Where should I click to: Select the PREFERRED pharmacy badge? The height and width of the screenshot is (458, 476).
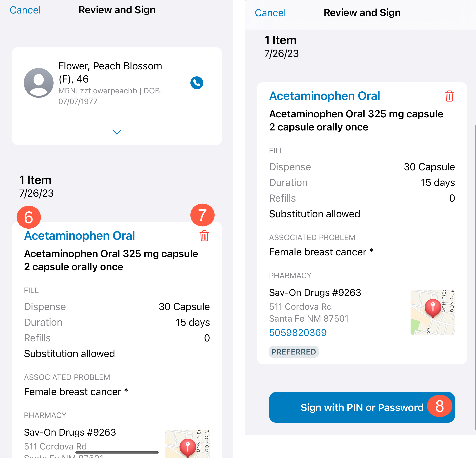pos(294,352)
